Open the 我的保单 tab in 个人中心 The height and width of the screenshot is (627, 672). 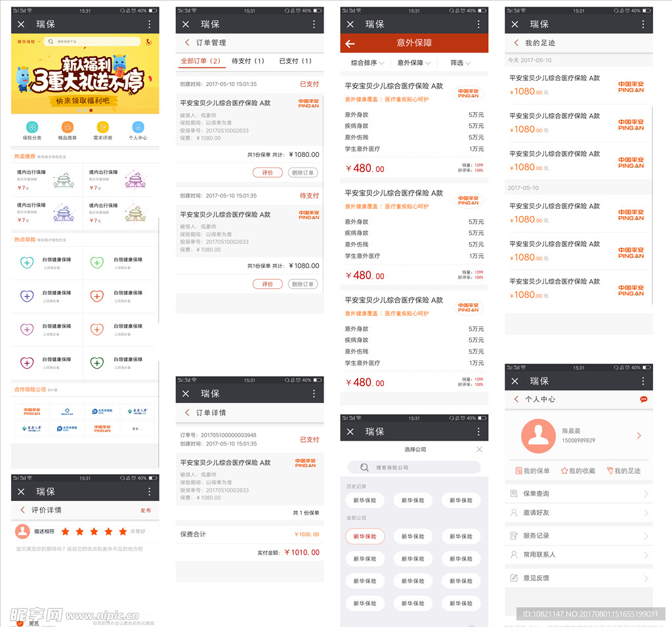click(532, 471)
